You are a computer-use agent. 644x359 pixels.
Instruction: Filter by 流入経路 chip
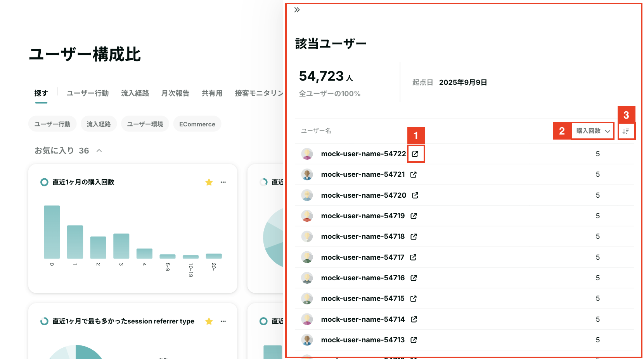99,124
